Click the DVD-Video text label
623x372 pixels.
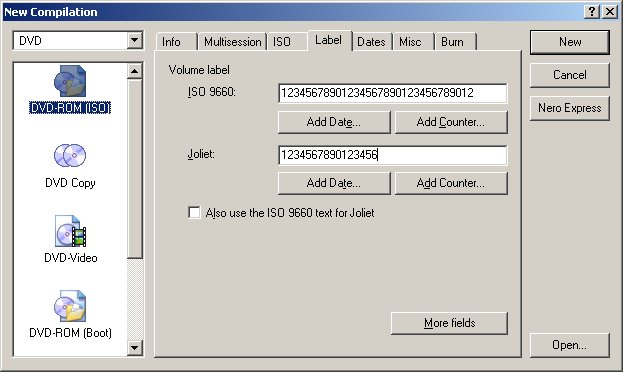(71, 258)
